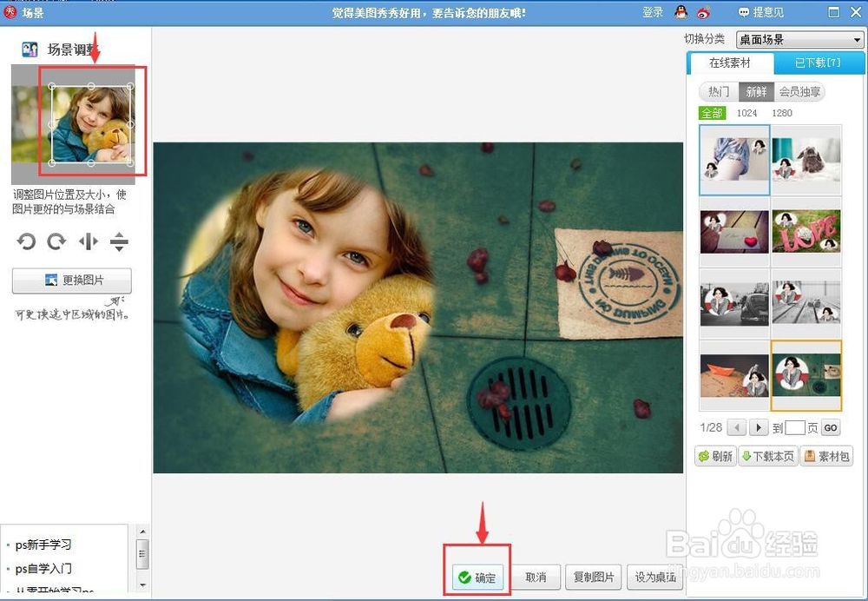Image resolution: width=868 pixels, height=601 pixels.
Task: Select orange paper boat scene thumbnail
Action: click(734, 376)
